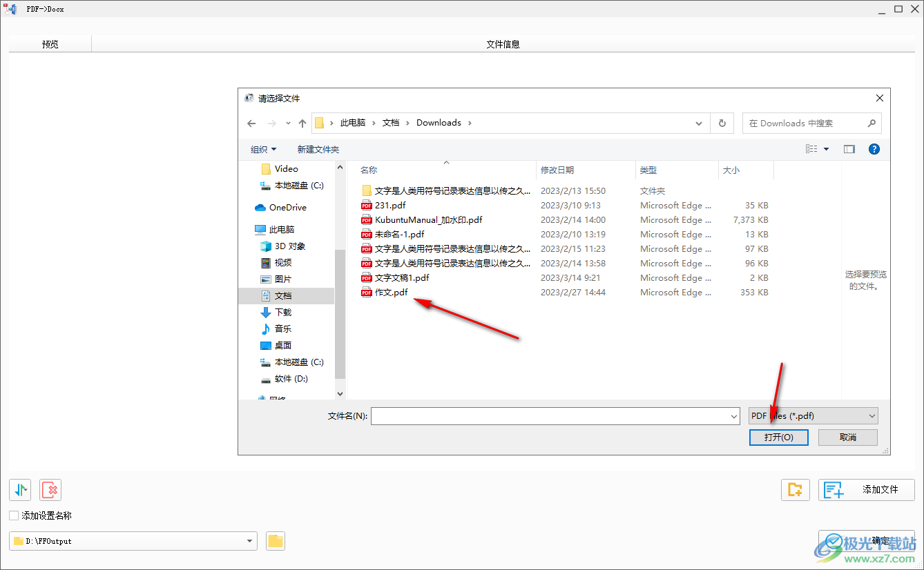Expand the chevron after Downloads breadcrumb

click(x=470, y=123)
